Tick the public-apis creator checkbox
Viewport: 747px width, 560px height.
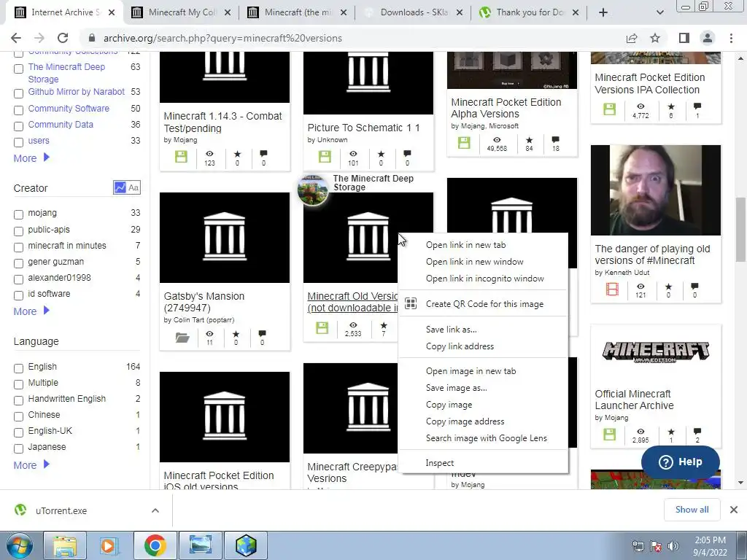(x=18, y=231)
